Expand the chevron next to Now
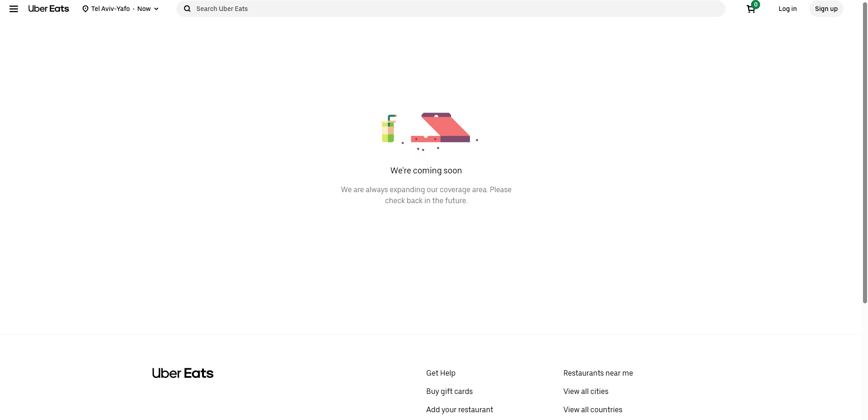Image resolution: width=868 pixels, height=420 pixels. coord(156,9)
